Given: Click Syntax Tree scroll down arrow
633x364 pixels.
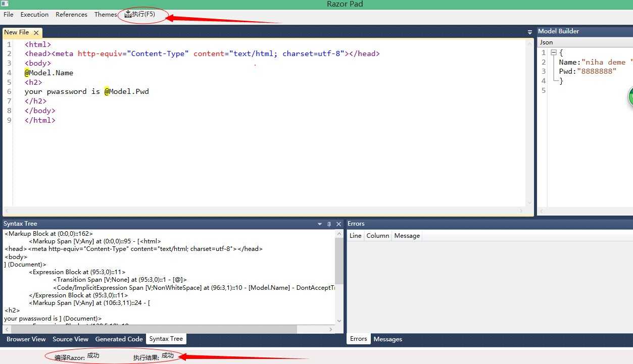Looking at the screenshot, I should pos(339,321).
